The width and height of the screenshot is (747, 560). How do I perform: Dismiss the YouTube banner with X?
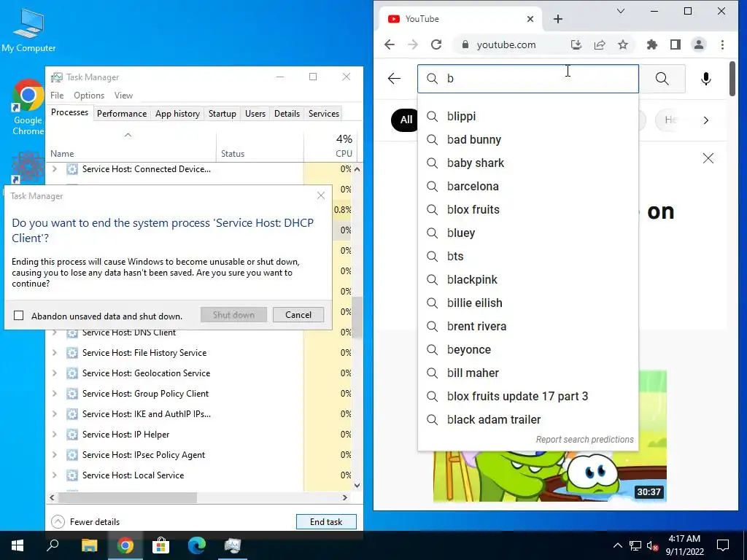click(x=708, y=158)
